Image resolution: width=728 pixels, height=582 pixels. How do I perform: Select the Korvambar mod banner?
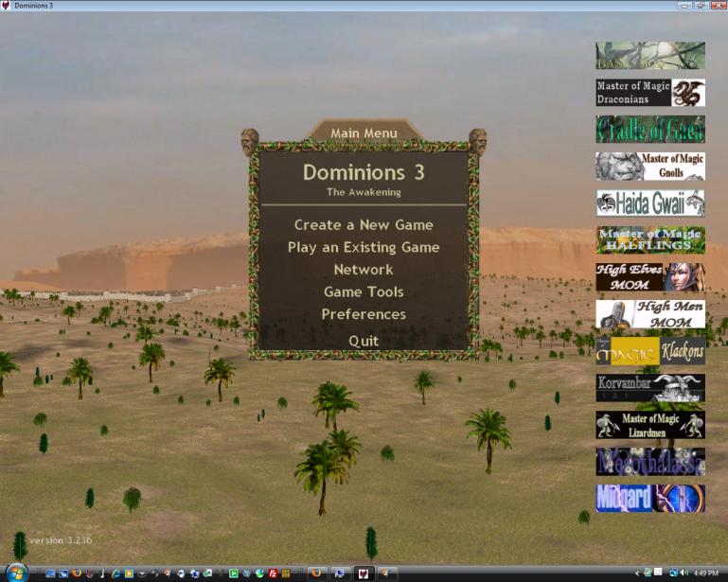point(650,388)
